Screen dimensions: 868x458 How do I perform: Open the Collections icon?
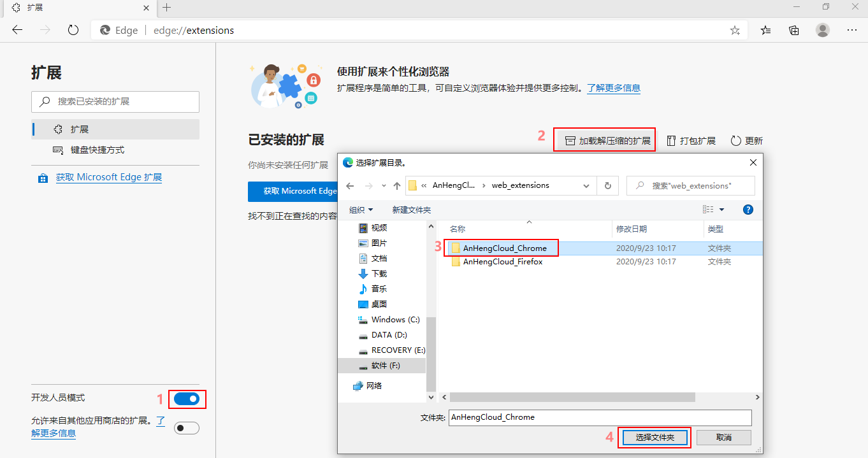pyautogui.click(x=794, y=30)
